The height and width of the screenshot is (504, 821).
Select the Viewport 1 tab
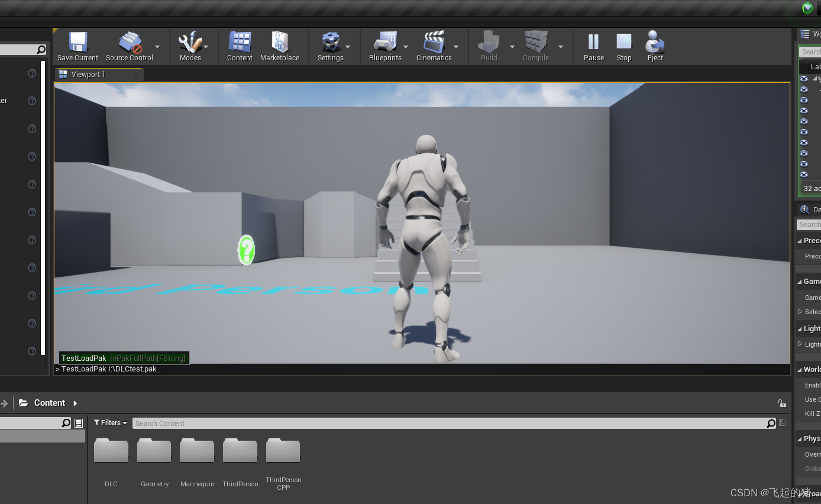click(x=90, y=74)
